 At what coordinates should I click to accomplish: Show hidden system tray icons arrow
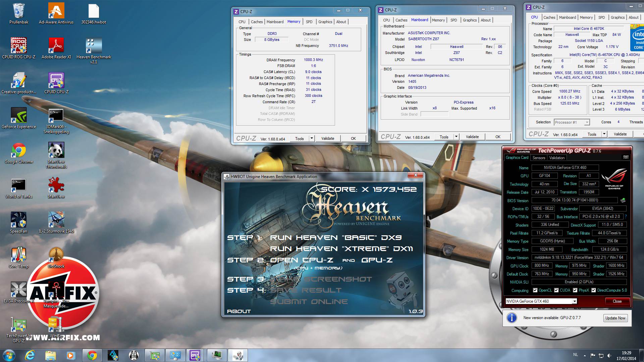click(x=585, y=356)
